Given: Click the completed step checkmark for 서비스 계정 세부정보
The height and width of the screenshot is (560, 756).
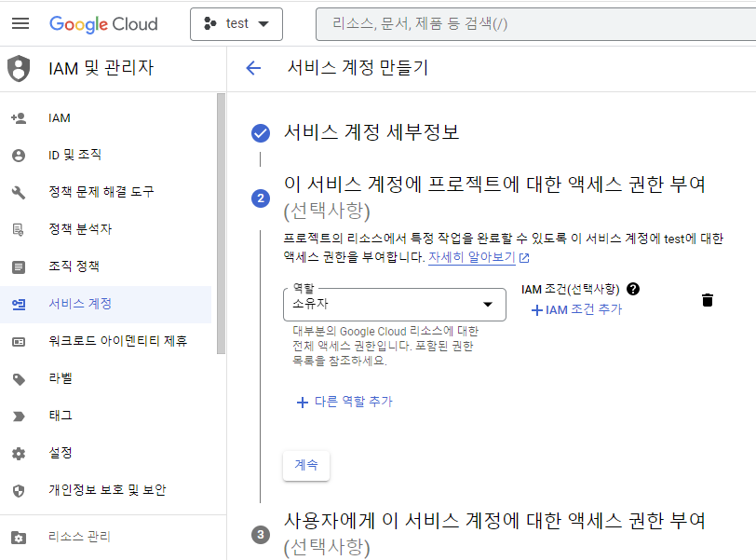Looking at the screenshot, I should tap(261, 133).
